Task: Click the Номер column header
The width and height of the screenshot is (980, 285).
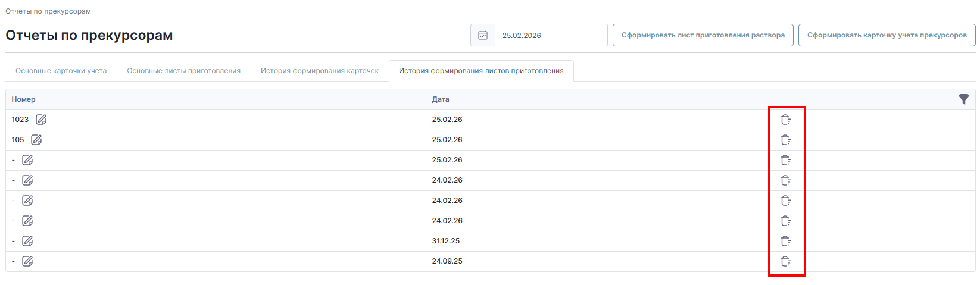Action: click(x=24, y=99)
